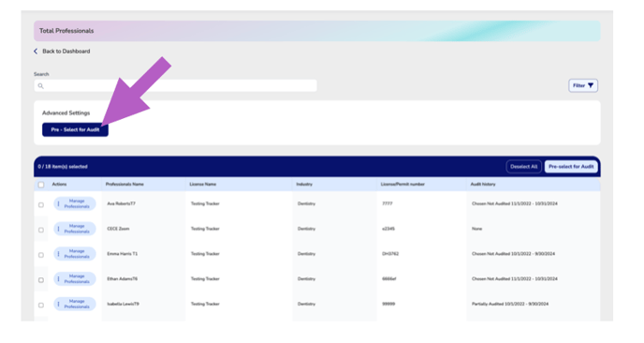Open three-dot menu for Isabella Lewis row

point(58,304)
